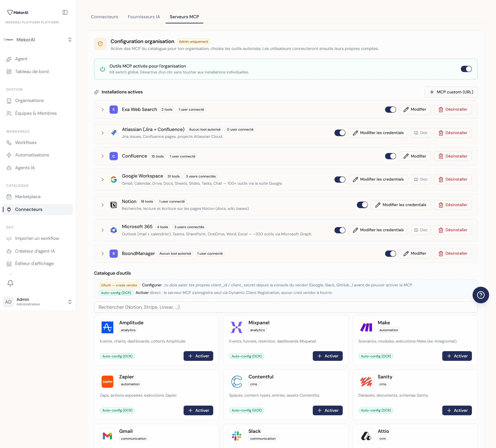The image size is (496, 448).
Task: Expand the Notion row chevron
Action: pos(103,205)
